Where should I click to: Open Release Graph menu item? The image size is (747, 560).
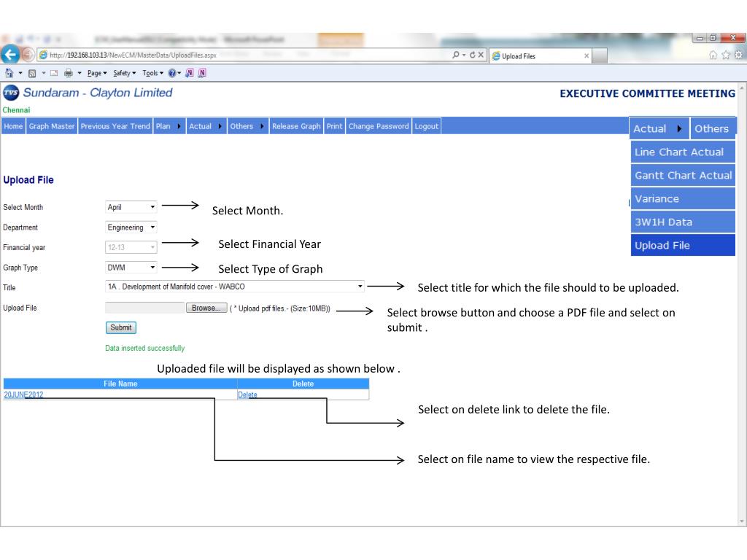296,126
